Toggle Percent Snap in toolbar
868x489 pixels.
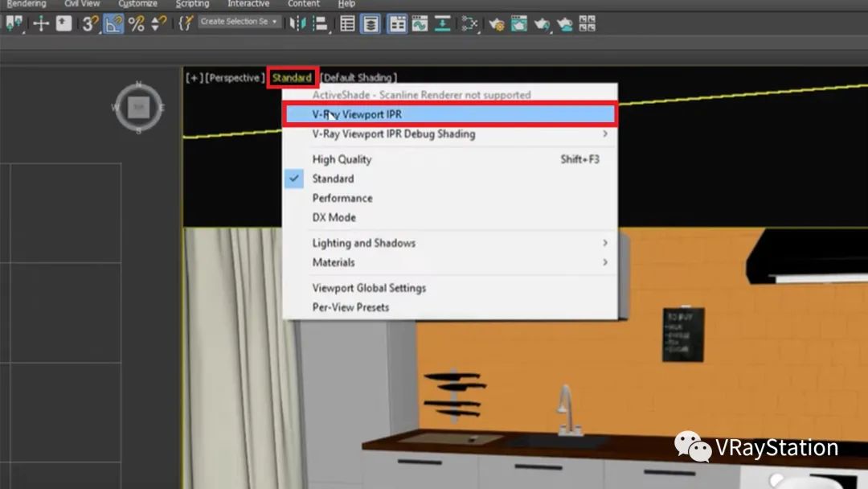click(x=137, y=23)
